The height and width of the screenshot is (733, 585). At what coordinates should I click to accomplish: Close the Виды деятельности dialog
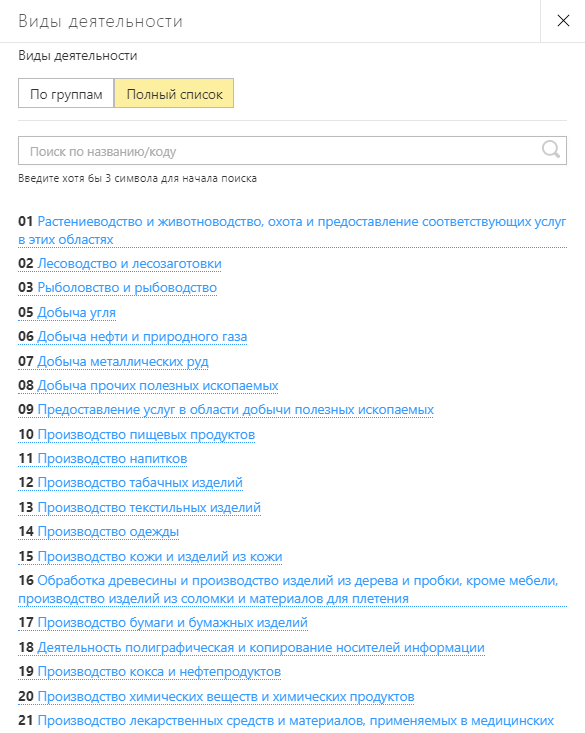point(563,21)
